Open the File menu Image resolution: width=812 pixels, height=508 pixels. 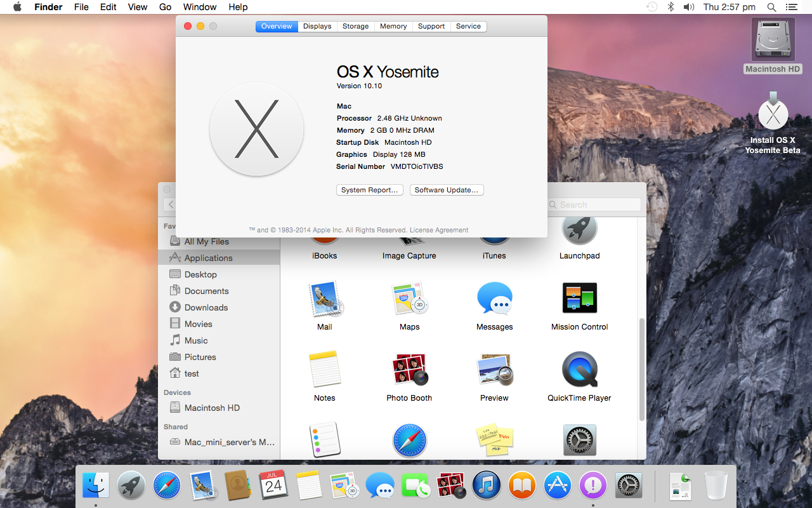click(81, 7)
